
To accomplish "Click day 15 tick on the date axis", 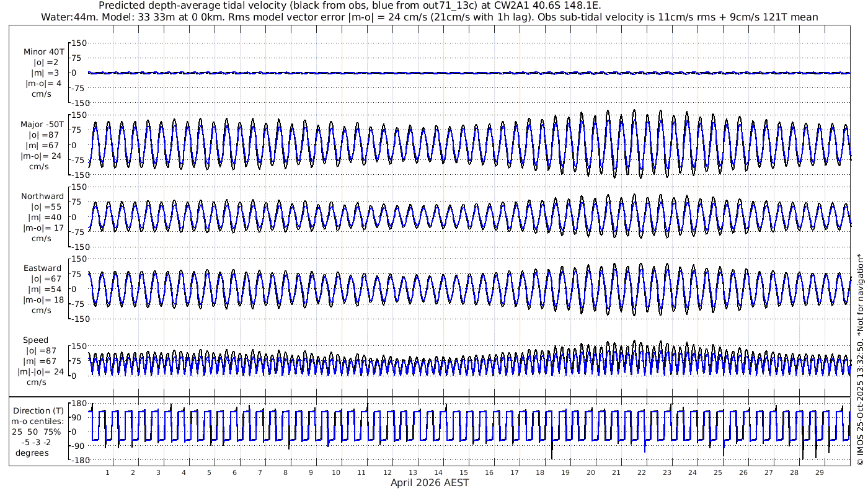I will point(463,472).
